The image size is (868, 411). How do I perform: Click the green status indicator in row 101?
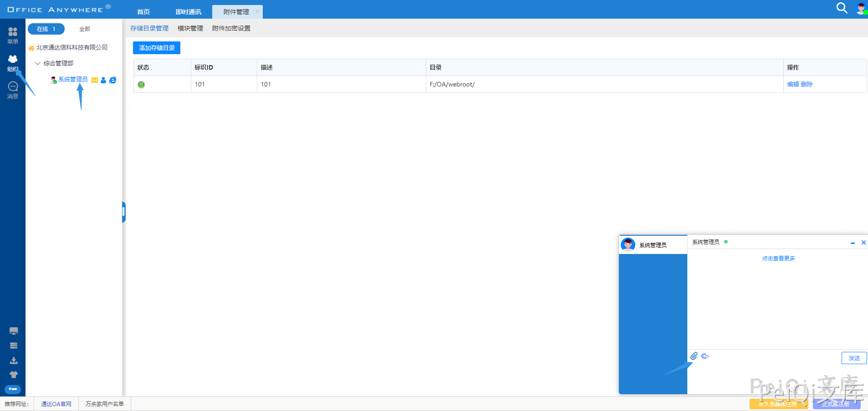point(141,85)
